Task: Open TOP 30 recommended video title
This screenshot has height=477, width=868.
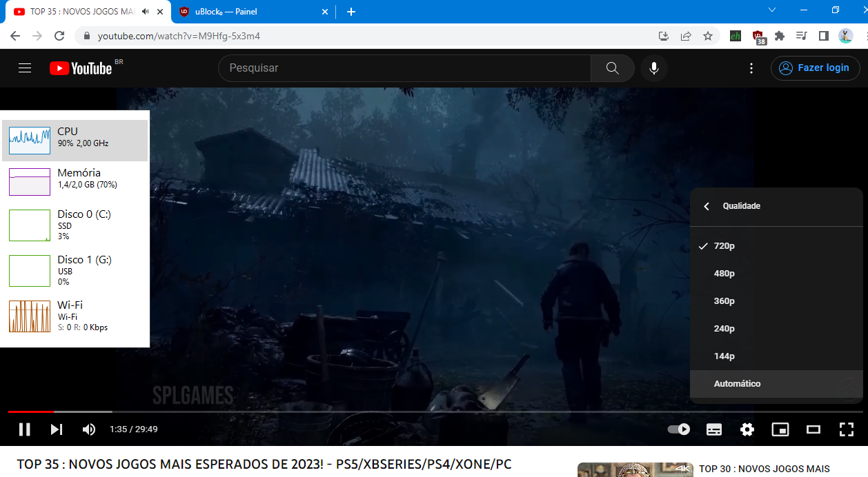Action: point(765,469)
